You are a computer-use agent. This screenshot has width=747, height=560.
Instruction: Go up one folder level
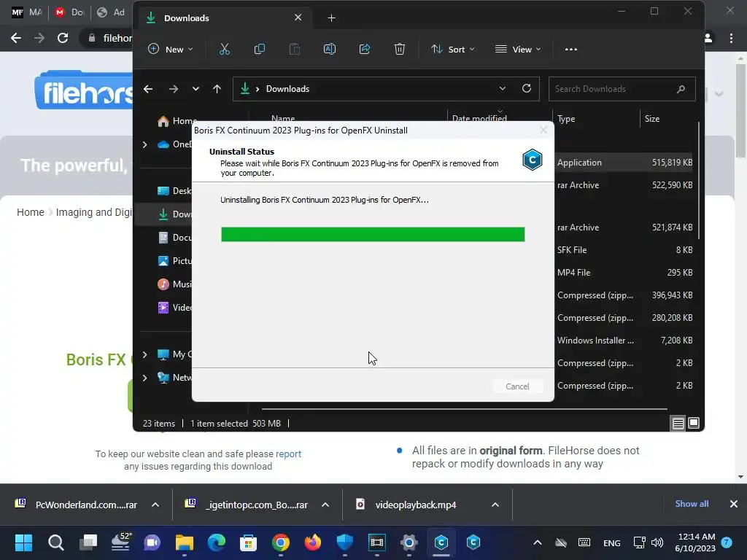pyautogui.click(x=217, y=89)
